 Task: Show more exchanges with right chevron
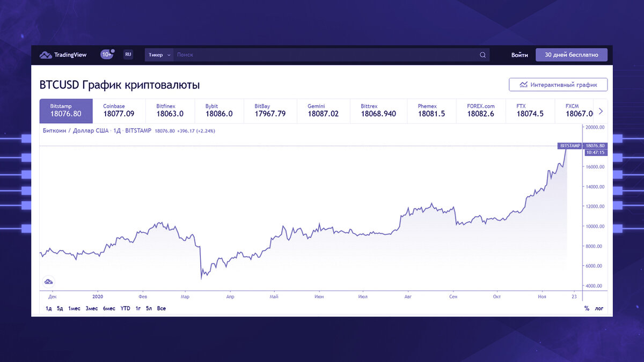601,111
